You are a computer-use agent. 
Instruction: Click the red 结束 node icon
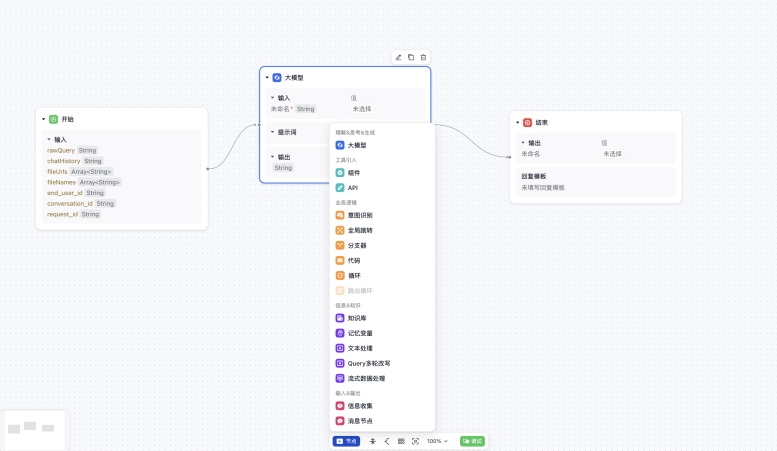pyautogui.click(x=527, y=123)
